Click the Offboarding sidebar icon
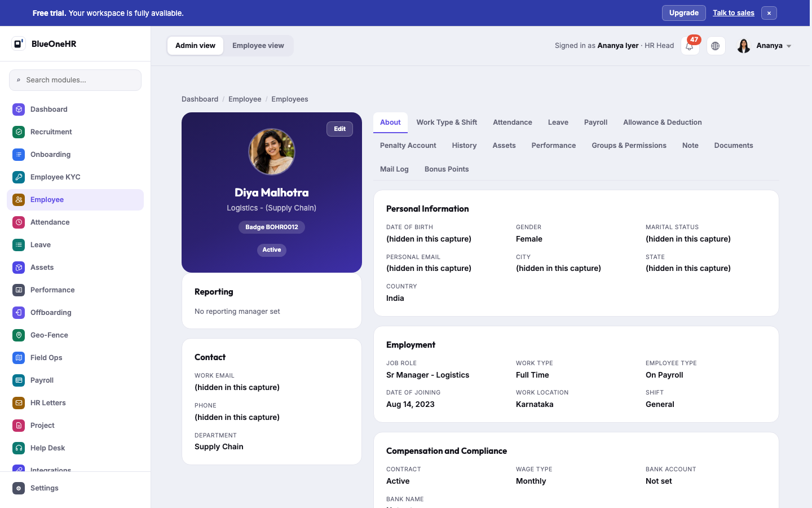Viewport: 812px width, 508px height. click(x=19, y=313)
